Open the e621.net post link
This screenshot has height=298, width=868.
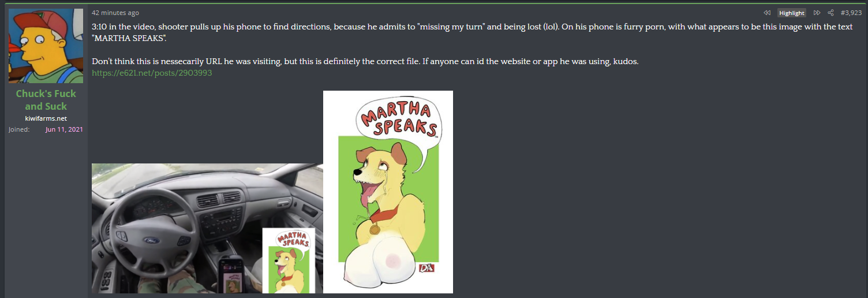click(152, 73)
